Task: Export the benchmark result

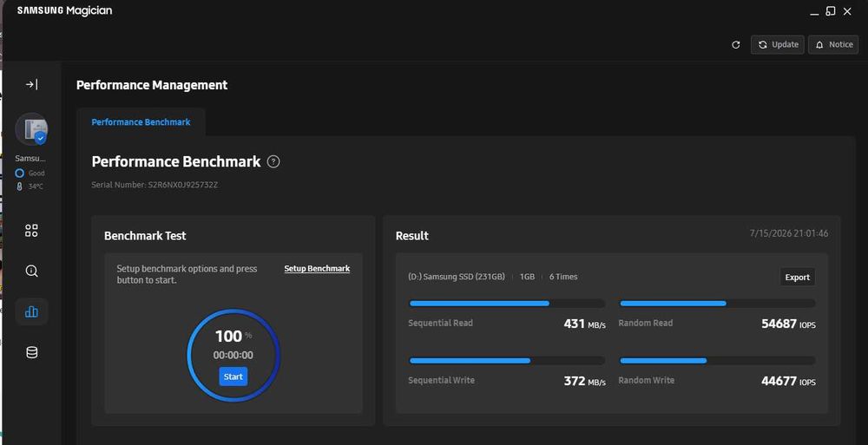Action: pos(797,278)
